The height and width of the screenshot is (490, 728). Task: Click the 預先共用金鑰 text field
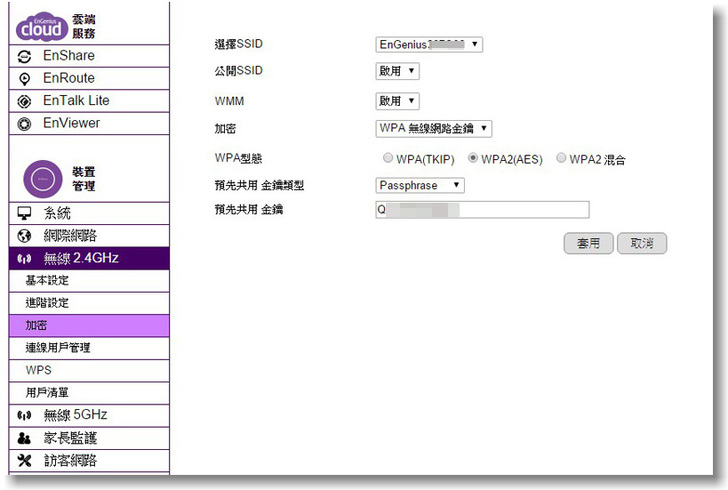coord(482,210)
